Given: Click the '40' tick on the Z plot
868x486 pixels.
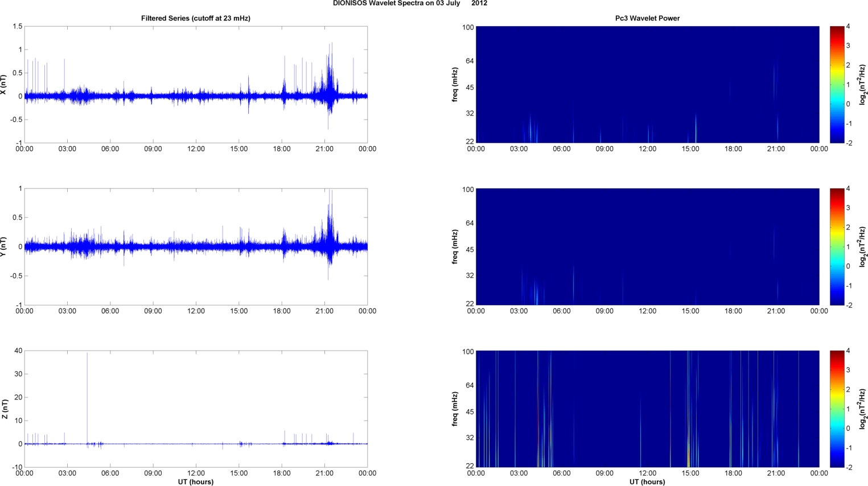Looking at the screenshot, I should pos(19,351).
